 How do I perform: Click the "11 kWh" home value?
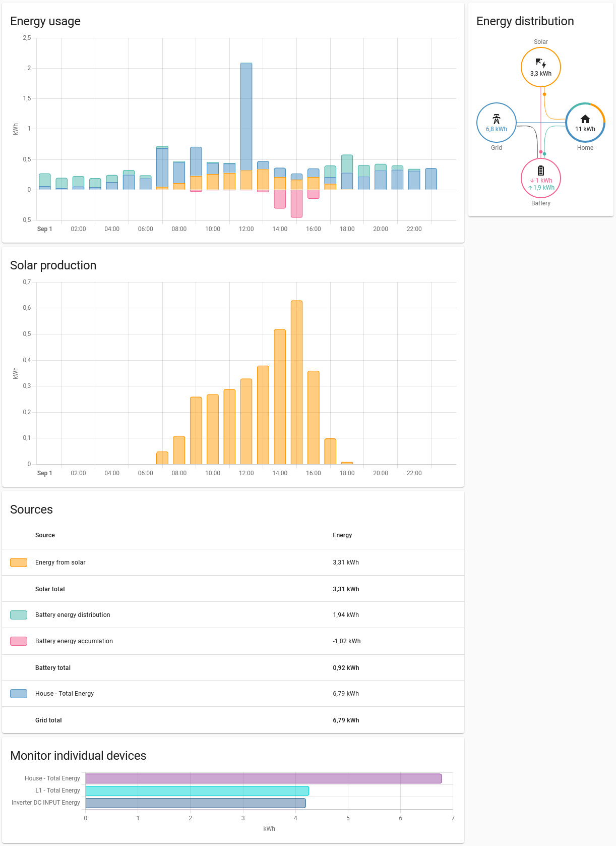pos(585,129)
